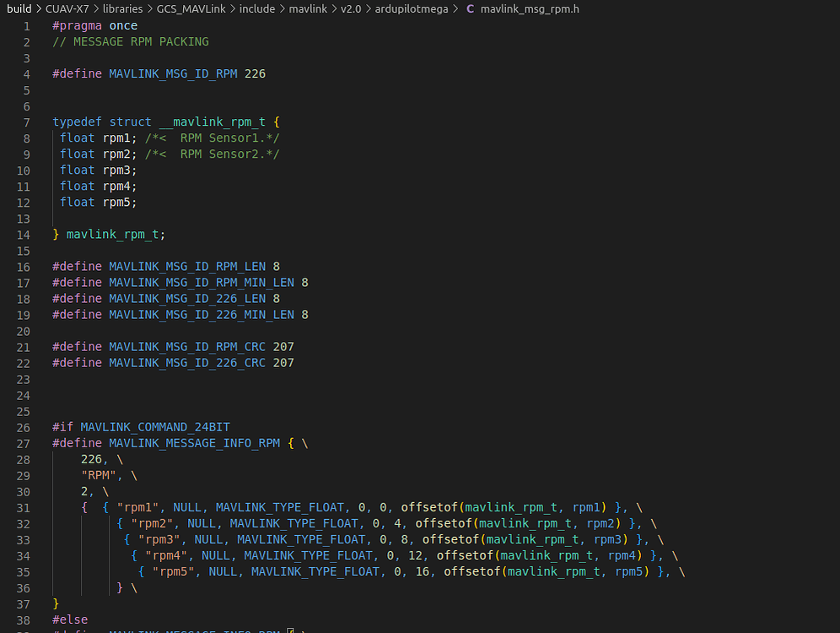Click 'MAVLINK_COMMAND_24BIT' on the #if line

click(x=154, y=427)
